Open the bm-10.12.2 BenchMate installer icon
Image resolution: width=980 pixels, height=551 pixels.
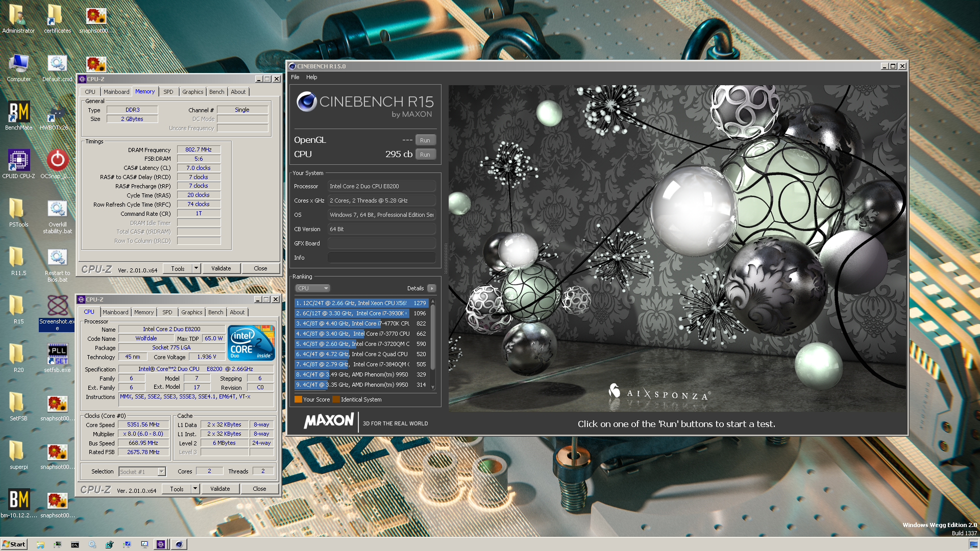pos(19,503)
